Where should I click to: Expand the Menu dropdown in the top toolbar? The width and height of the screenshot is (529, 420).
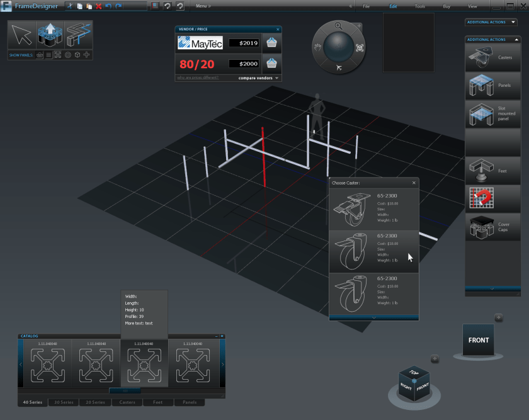point(203,6)
